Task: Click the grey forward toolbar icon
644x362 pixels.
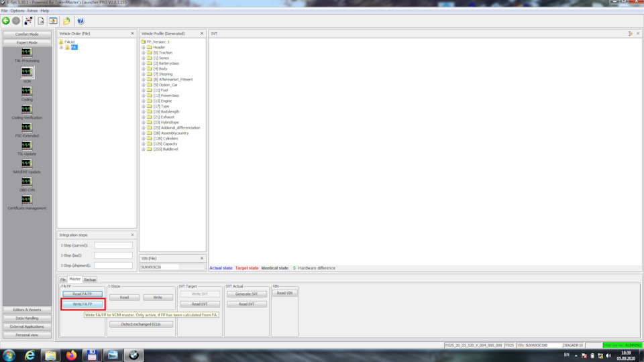Action: click(x=16, y=21)
